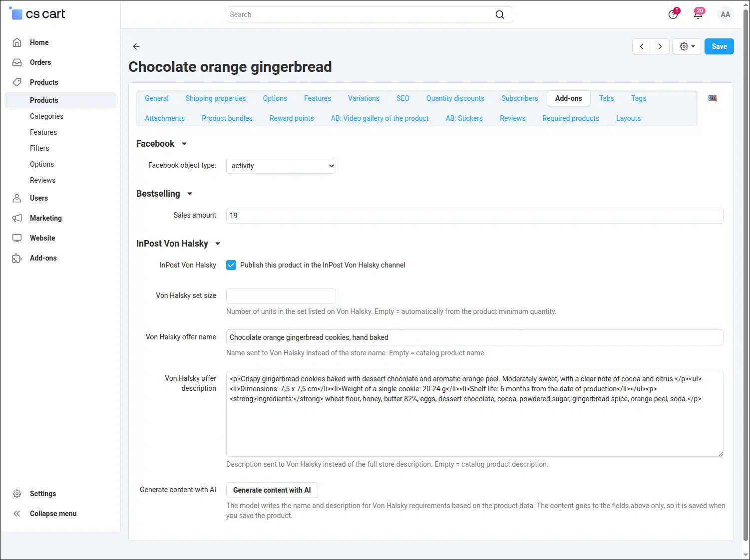Click the Settings gear icon in sidebar
The height and width of the screenshot is (560, 750).
17,494
